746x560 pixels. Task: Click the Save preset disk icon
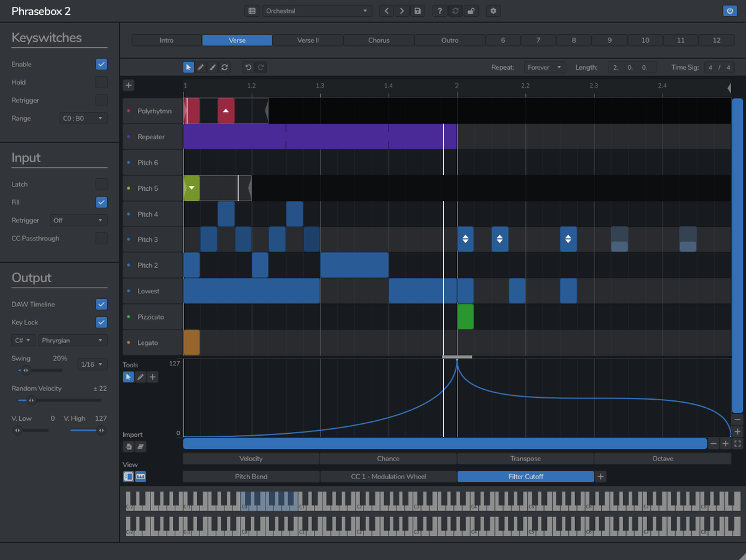pos(418,11)
